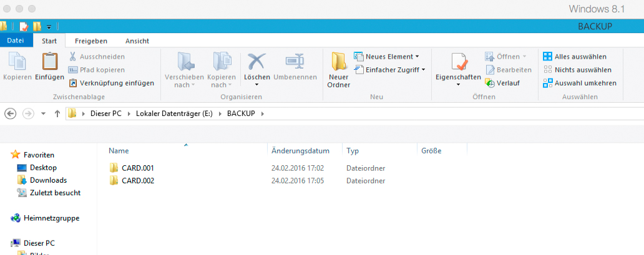Open Eigenschaften with the checkmark icon
This screenshot has width=644, height=255.
tap(458, 62)
